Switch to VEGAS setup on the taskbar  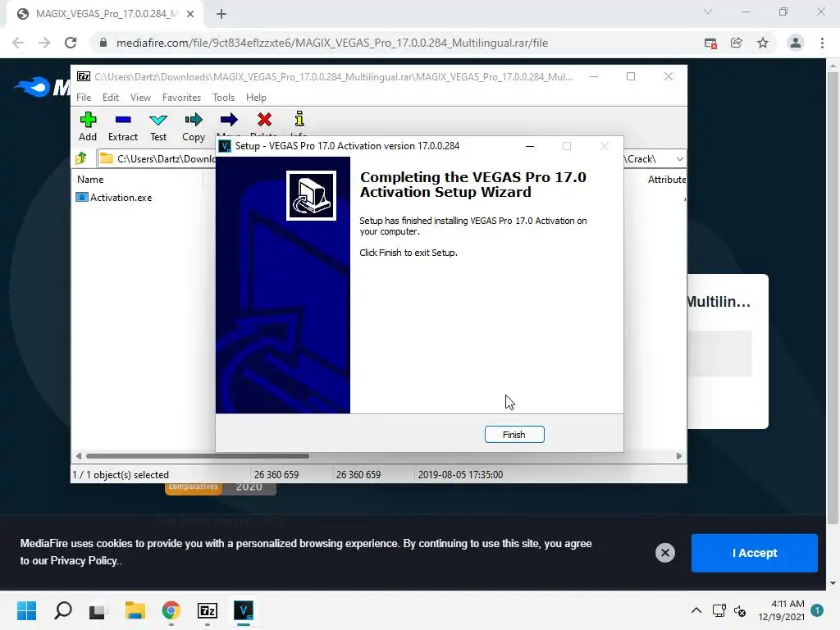tap(244, 610)
